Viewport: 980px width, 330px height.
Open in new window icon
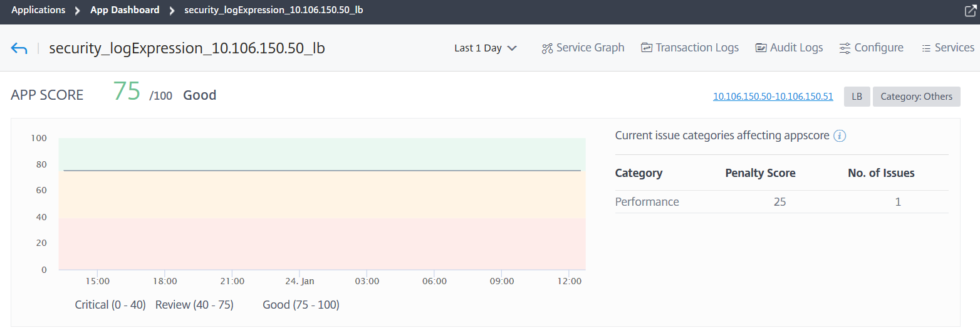click(x=971, y=11)
